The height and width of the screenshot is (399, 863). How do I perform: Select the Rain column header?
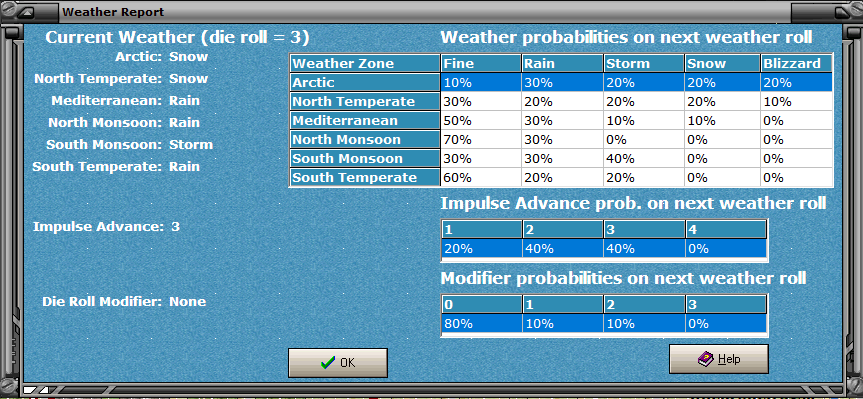(562, 63)
